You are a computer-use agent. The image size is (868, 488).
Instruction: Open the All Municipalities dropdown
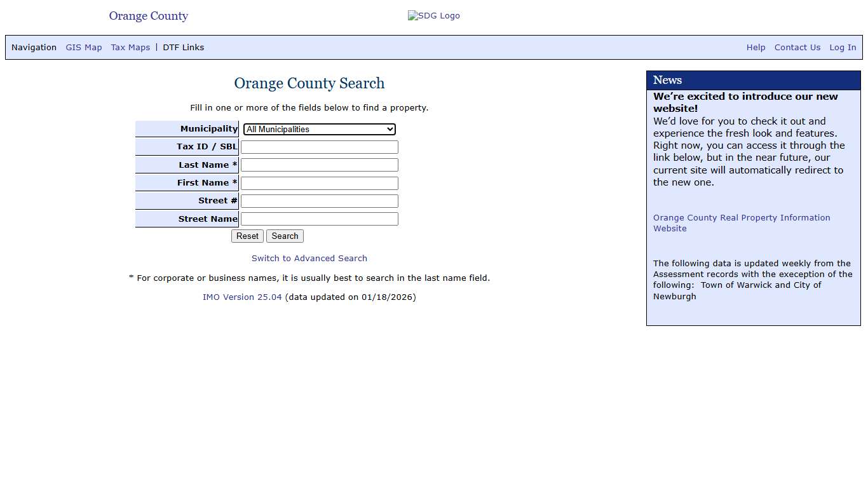(319, 129)
